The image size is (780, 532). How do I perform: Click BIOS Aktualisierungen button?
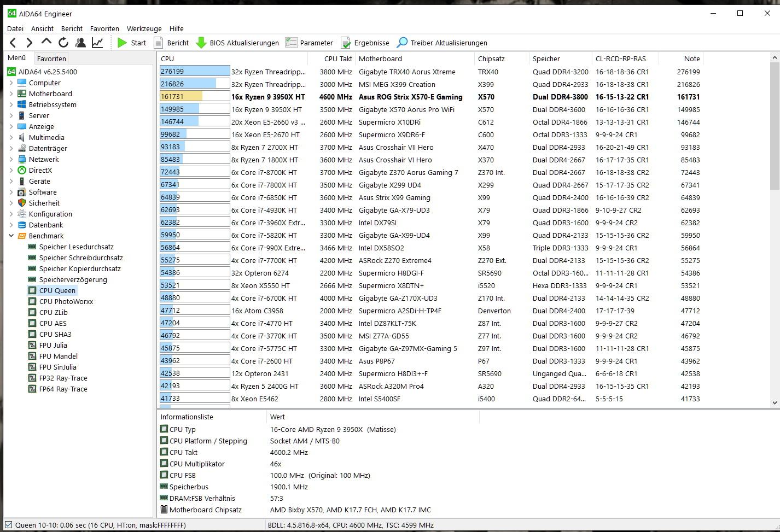coord(237,43)
